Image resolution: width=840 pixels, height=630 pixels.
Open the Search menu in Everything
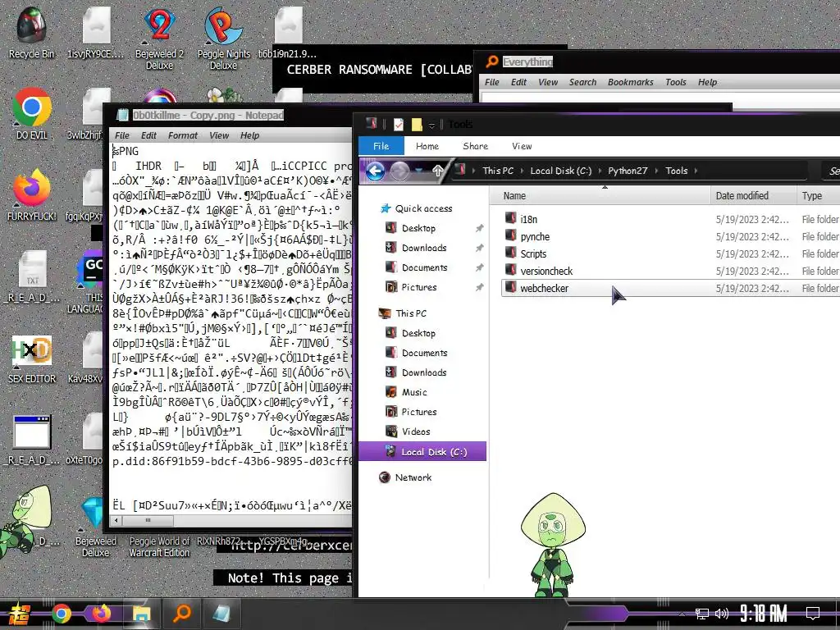pyautogui.click(x=582, y=82)
